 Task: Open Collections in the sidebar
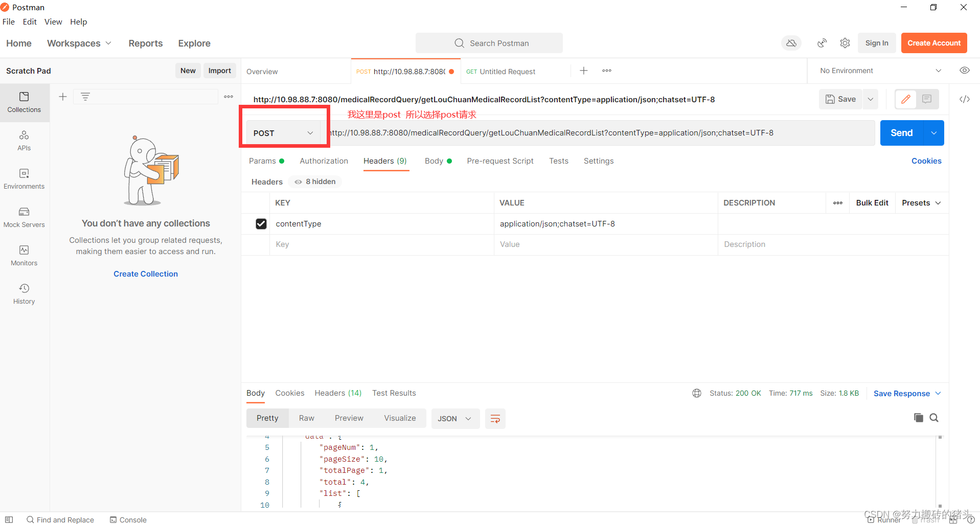tap(24, 102)
